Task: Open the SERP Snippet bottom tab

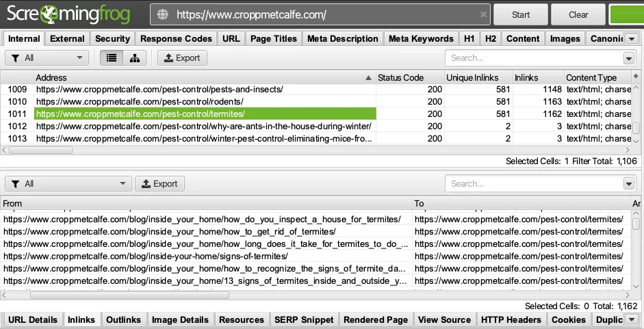Action: [304, 319]
